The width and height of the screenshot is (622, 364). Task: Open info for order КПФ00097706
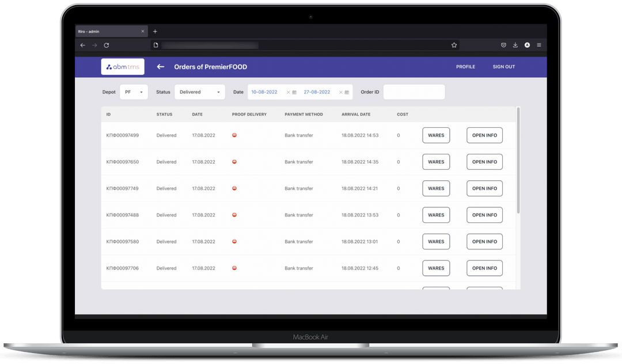pos(484,268)
